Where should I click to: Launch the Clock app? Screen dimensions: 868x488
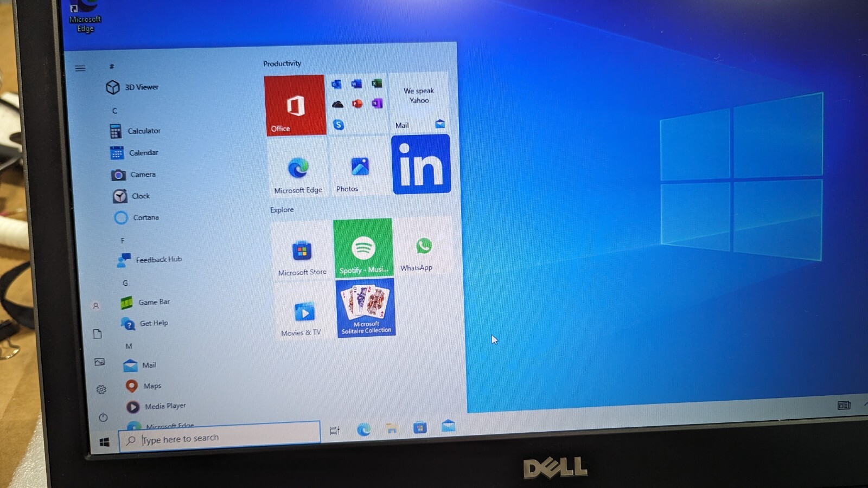point(132,196)
